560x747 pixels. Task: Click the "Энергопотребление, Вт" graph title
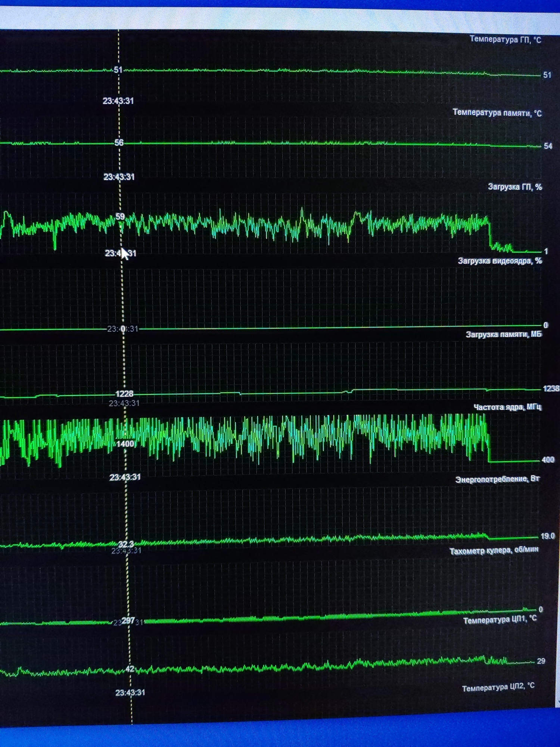coord(497,479)
